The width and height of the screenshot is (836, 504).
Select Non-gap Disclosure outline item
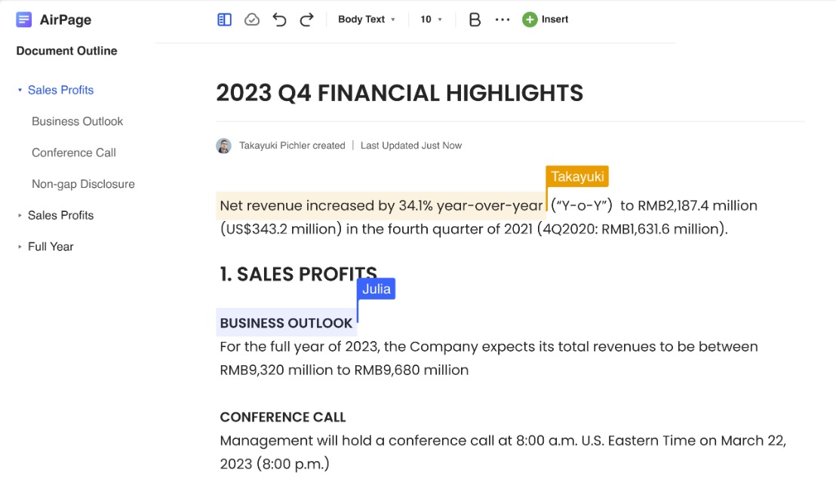[83, 184]
